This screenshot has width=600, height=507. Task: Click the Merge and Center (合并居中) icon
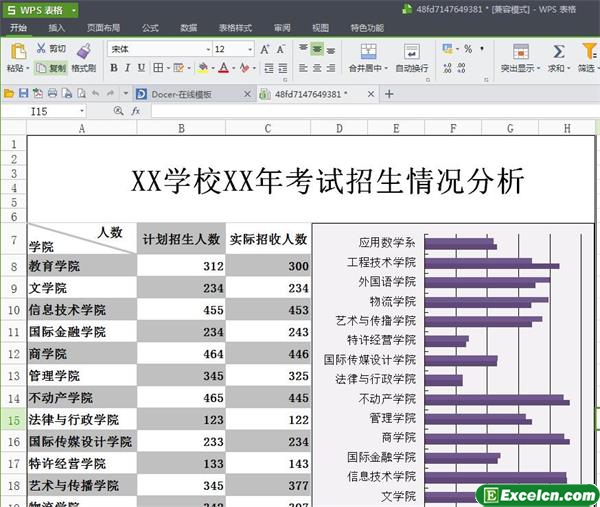click(x=365, y=50)
